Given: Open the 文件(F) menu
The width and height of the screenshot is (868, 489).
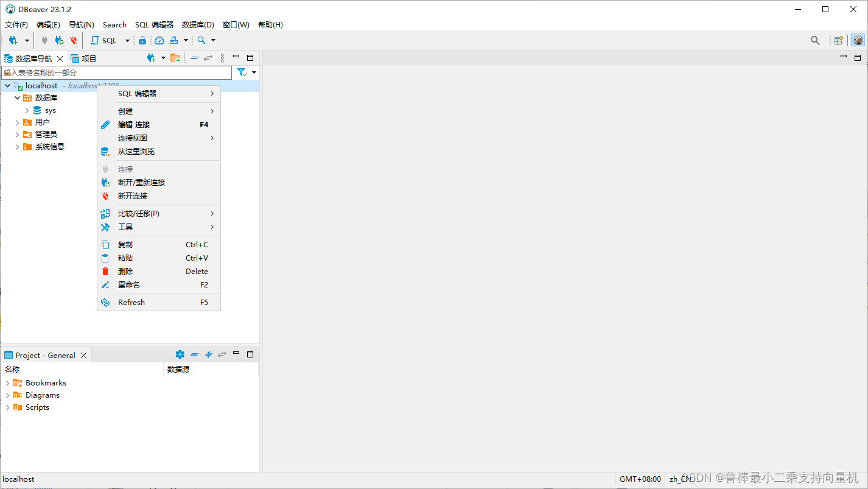Looking at the screenshot, I should 16,25.
